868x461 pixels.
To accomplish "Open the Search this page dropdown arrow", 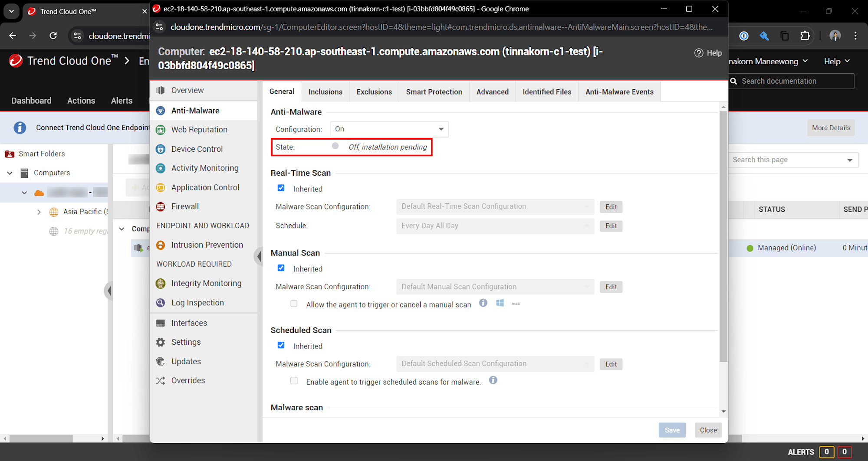I will point(850,160).
